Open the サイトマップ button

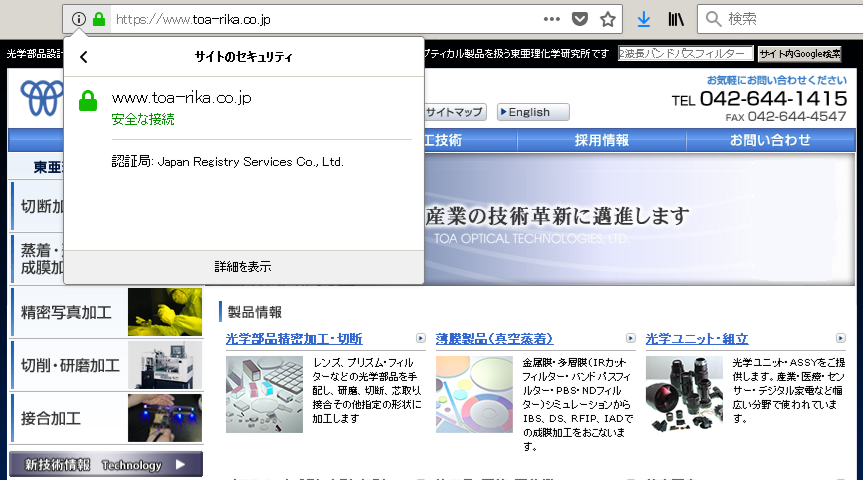(455, 112)
